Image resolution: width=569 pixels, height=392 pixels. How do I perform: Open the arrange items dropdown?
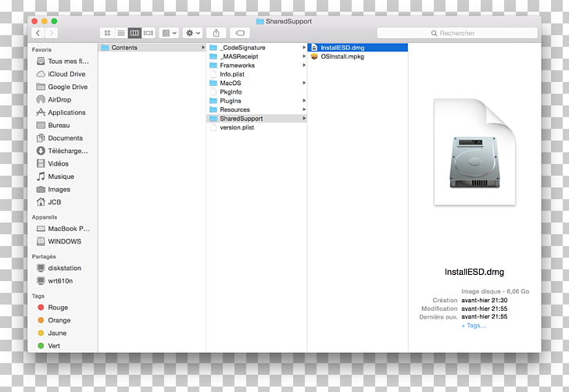coord(169,33)
